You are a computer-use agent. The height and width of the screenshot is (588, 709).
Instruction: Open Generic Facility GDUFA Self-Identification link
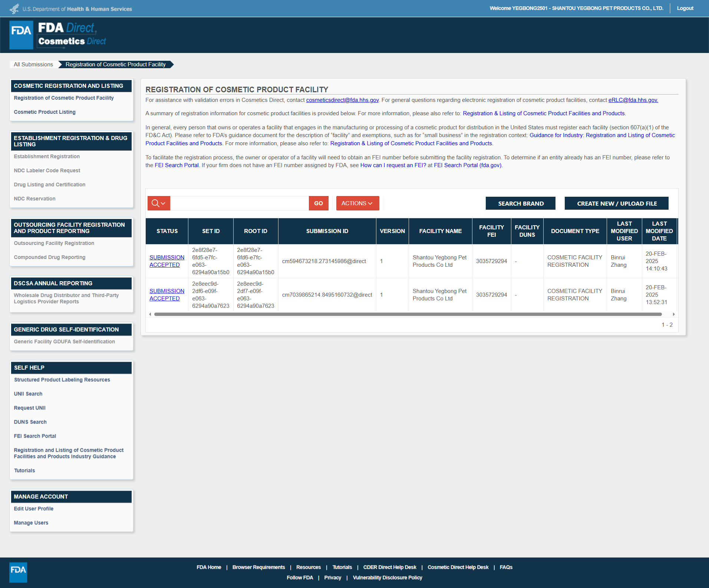pyautogui.click(x=65, y=342)
